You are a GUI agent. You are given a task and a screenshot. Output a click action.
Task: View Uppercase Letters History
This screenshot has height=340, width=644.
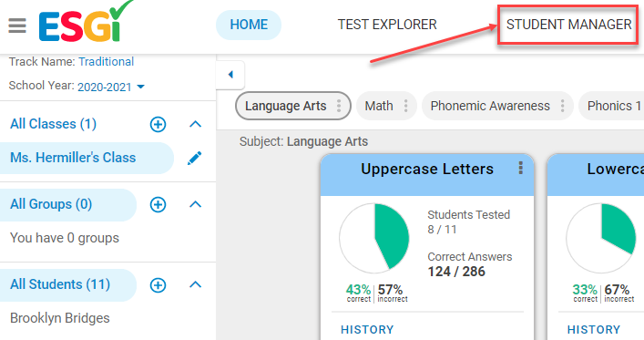(367, 329)
